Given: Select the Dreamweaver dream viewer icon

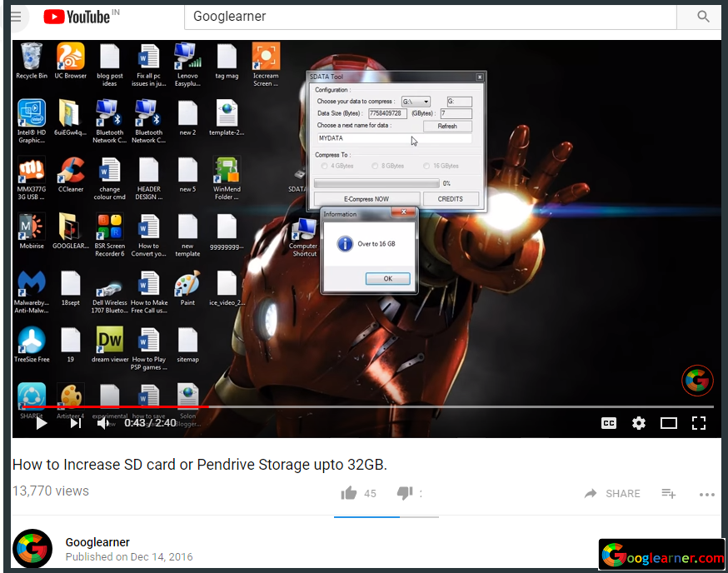Looking at the screenshot, I should coord(110,345).
